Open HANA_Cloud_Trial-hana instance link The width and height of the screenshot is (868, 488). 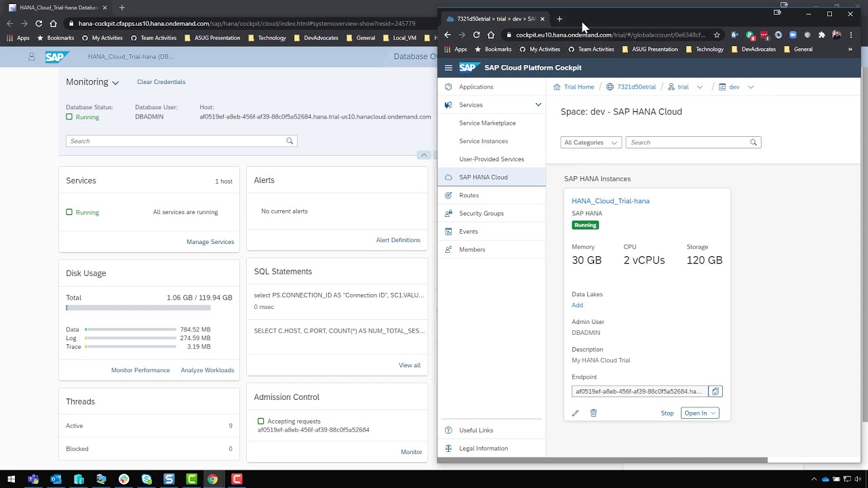point(610,201)
